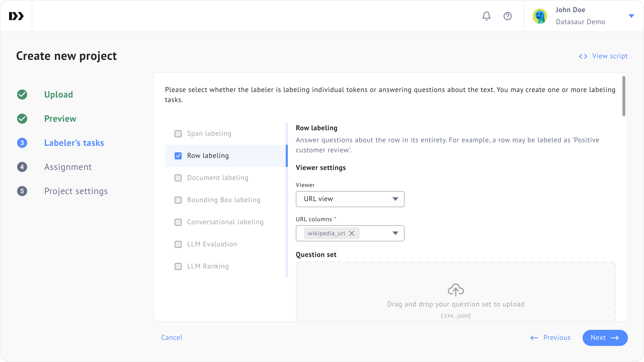
Task: Open the Viewer dropdown showing URL view
Action: tap(350, 199)
